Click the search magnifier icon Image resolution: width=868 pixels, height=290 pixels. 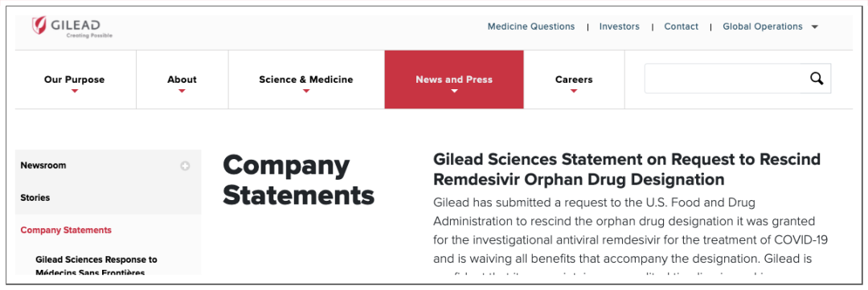(817, 79)
